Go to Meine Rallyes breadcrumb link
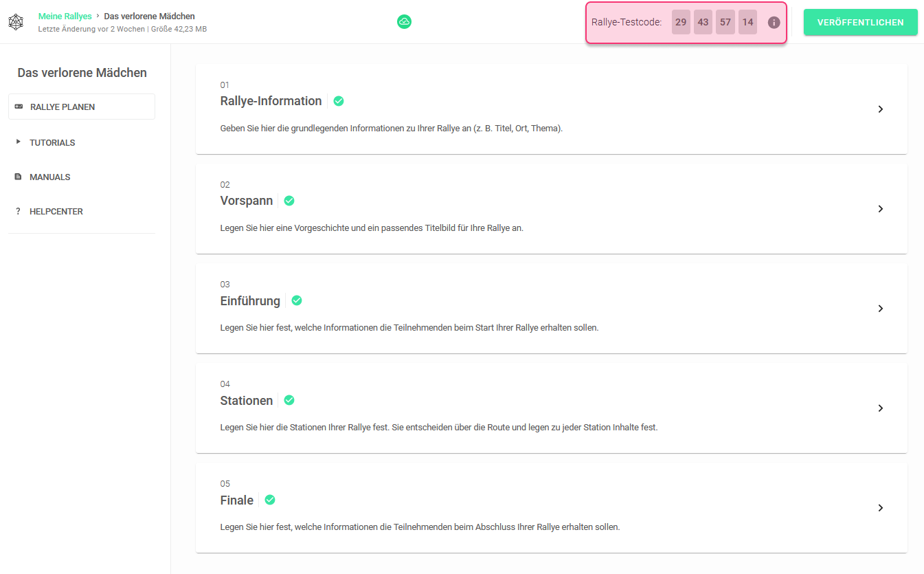924x574 pixels. 65,16
